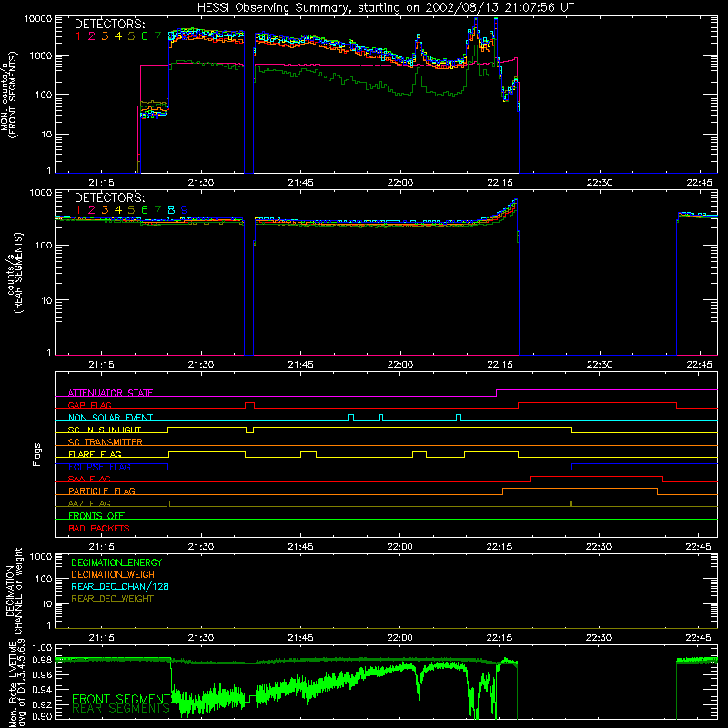Image resolution: width=728 pixels, height=728 pixels.
Task: Select pink detector 2 in front segments legend
Action: coord(92,36)
